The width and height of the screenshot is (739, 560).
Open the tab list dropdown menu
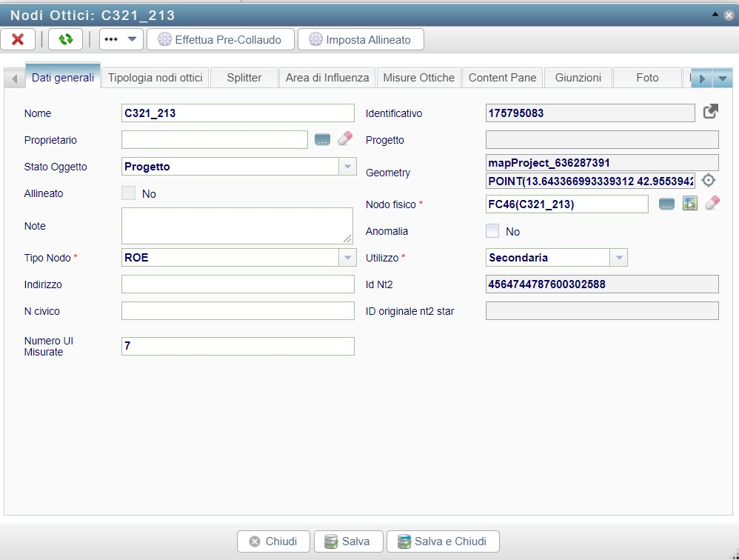pyautogui.click(x=723, y=79)
